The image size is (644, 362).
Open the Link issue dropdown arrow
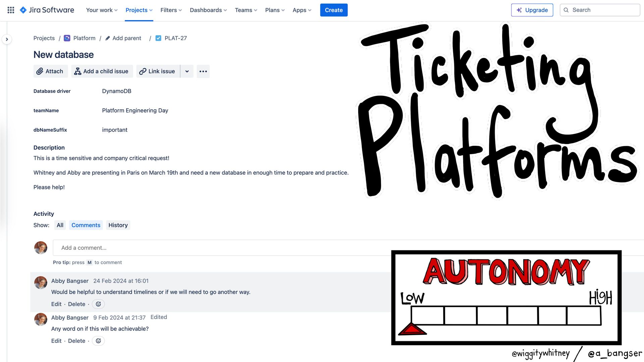[187, 71]
